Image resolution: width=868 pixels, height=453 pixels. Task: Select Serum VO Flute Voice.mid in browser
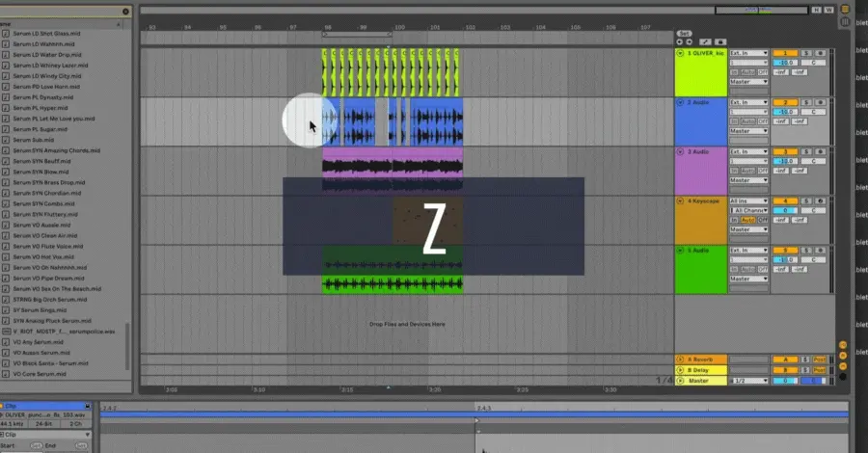48,246
